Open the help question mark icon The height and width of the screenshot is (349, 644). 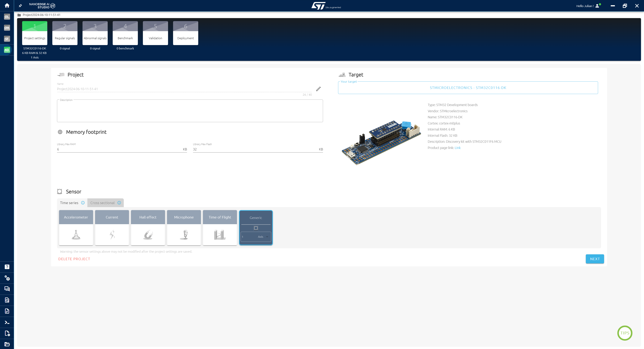coord(7,267)
